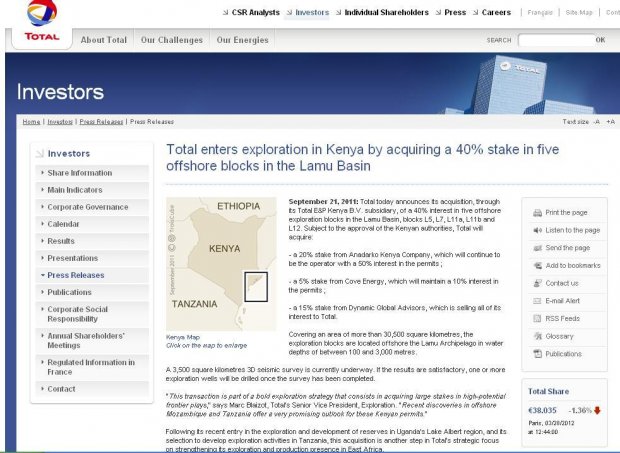Open the Our Challenges tab
This screenshot has width=620, height=453.
pyautogui.click(x=172, y=40)
